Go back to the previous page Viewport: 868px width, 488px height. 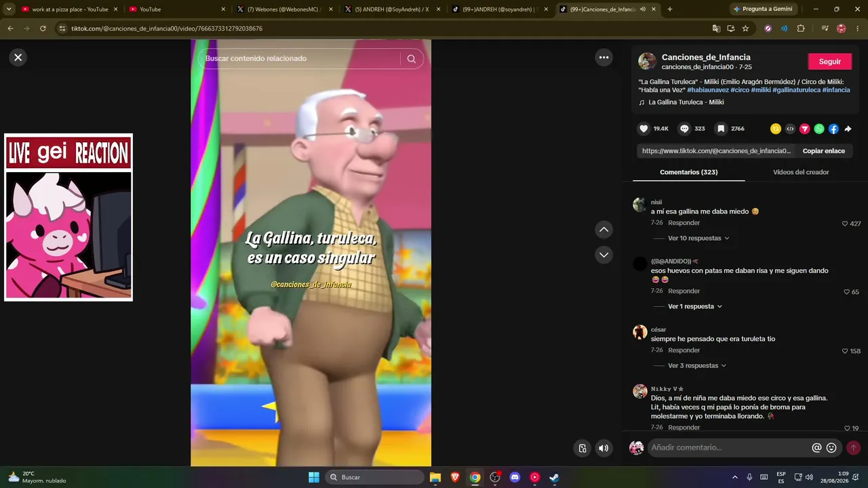pyautogui.click(x=10, y=28)
